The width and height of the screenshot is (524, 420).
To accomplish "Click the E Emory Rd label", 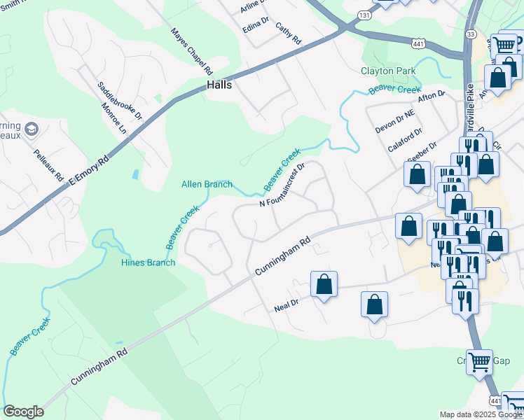I will pos(89,170).
